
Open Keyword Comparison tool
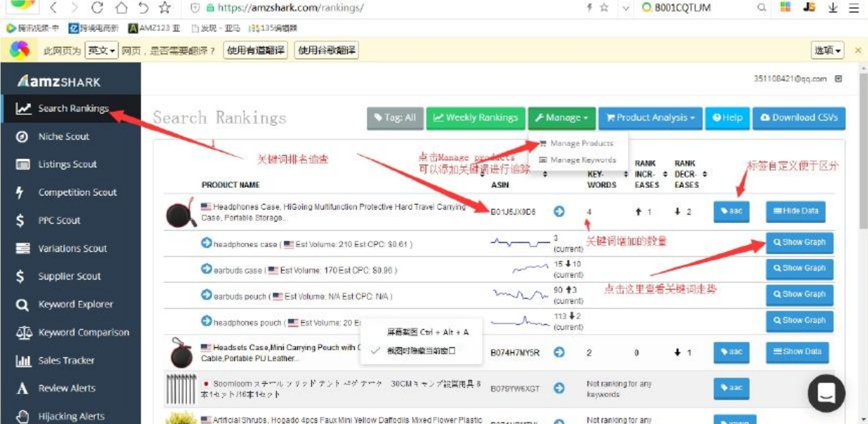pyautogui.click(x=83, y=332)
